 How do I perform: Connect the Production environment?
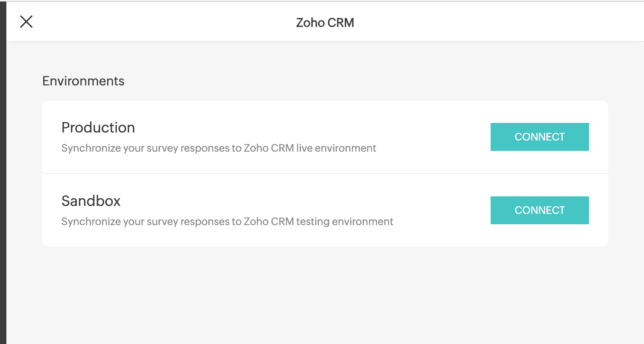[539, 137]
